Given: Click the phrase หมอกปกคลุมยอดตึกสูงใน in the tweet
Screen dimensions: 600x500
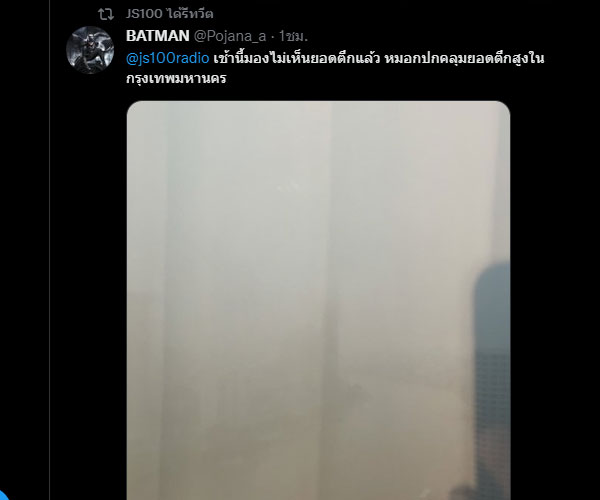Looking at the screenshot, I should (x=464, y=59).
